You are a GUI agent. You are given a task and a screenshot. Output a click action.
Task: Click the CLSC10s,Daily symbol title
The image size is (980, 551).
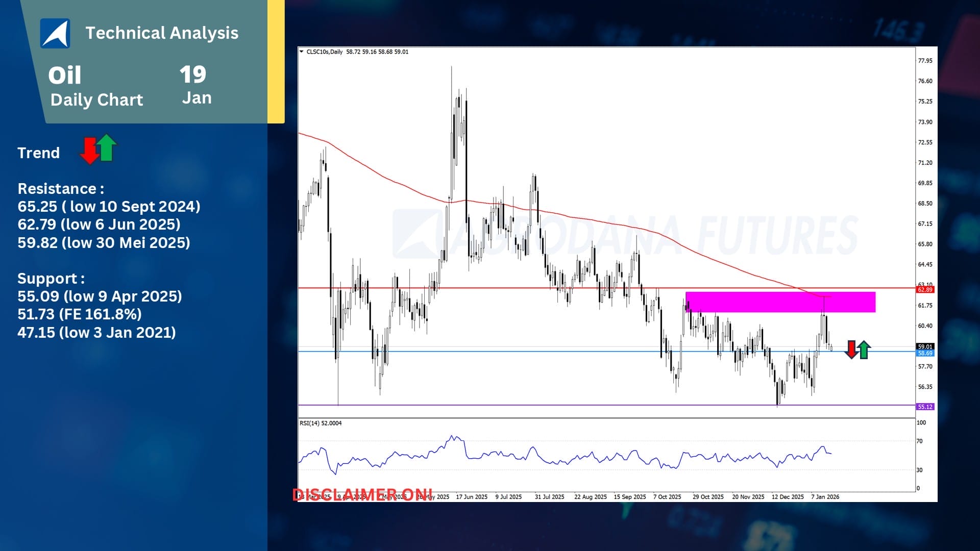[325, 52]
